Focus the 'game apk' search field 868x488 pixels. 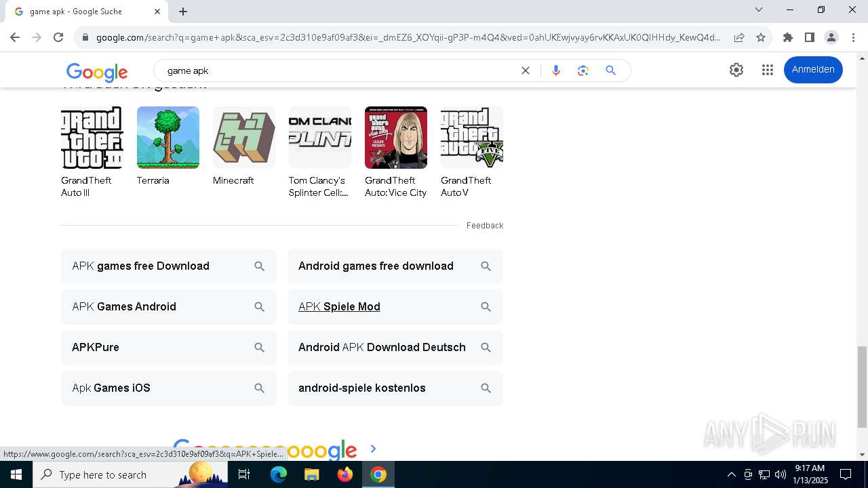[339, 70]
